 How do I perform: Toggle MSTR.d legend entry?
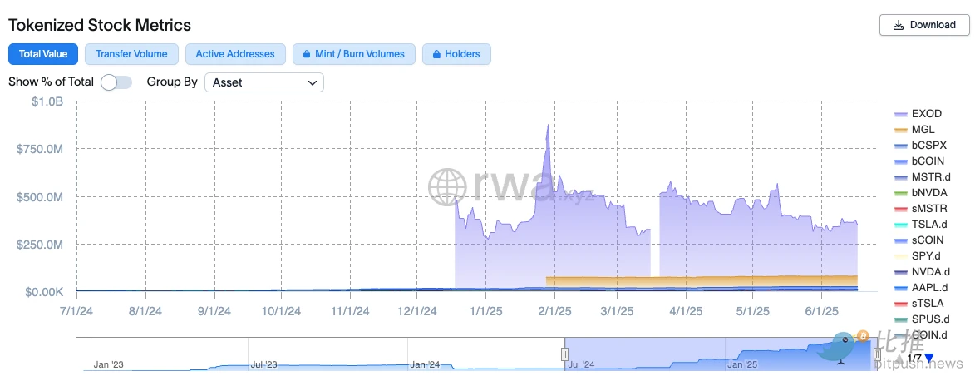pyautogui.click(x=921, y=177)
